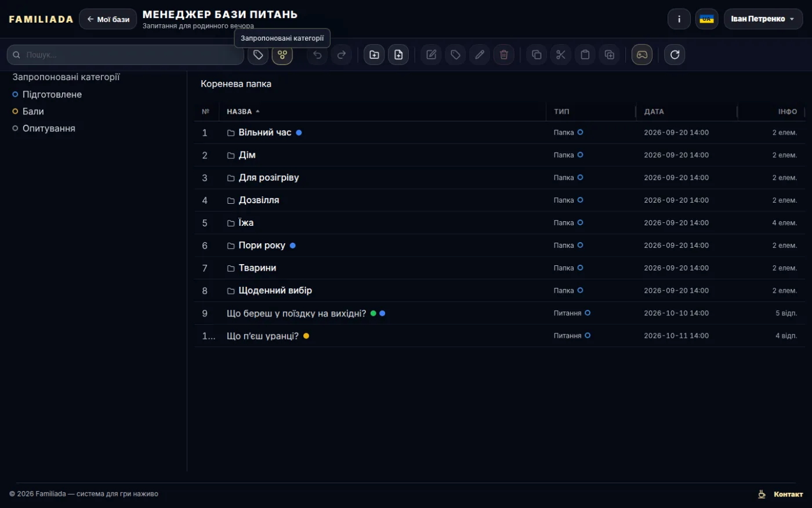Click the refresh circular arrow icon

[x=675, y=55]
